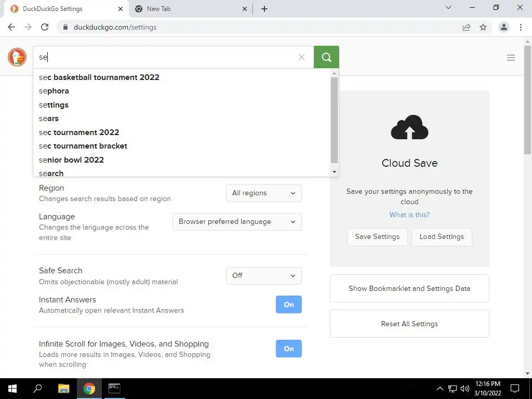Click the suggestion list scroll down arrow

334,172
